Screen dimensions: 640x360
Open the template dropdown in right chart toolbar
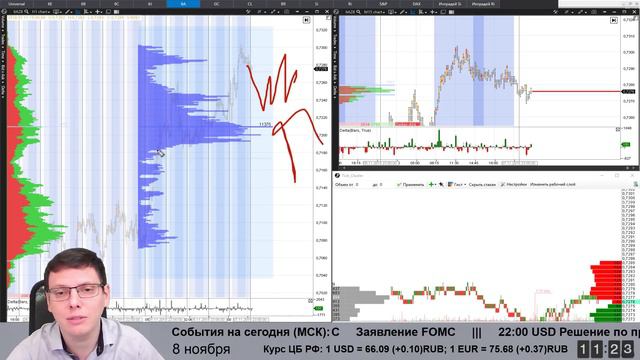(x=391, y=12)
